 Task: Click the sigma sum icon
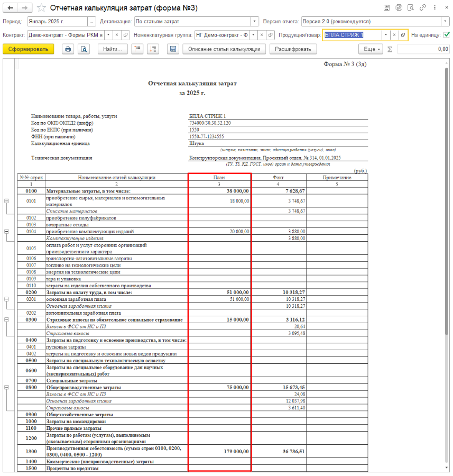(390, 49)
